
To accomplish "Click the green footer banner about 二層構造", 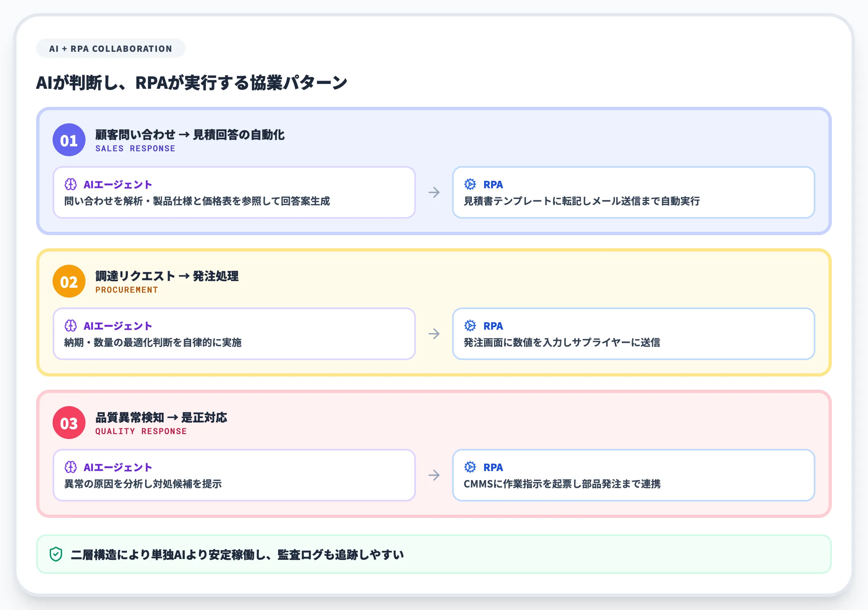I will [434, 554].
